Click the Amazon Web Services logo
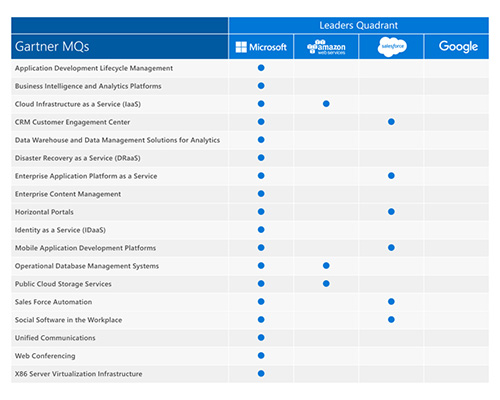500x400 pixels. point(326,47)
